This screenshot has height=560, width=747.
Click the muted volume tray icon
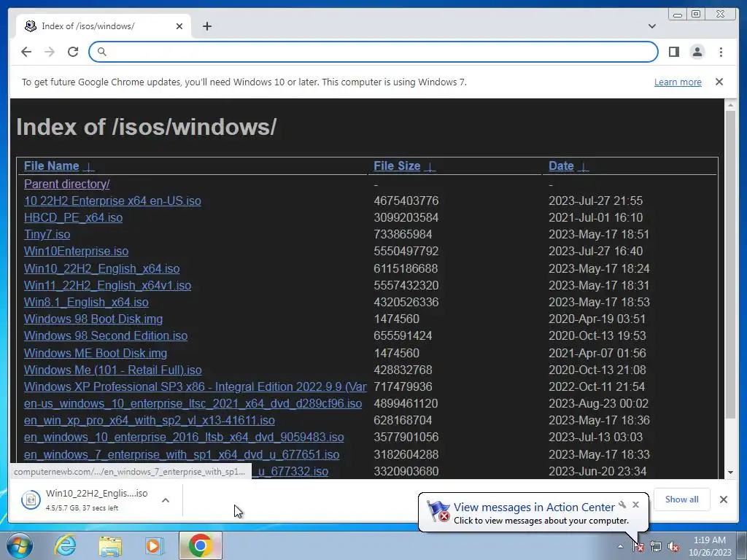[673, 547]
